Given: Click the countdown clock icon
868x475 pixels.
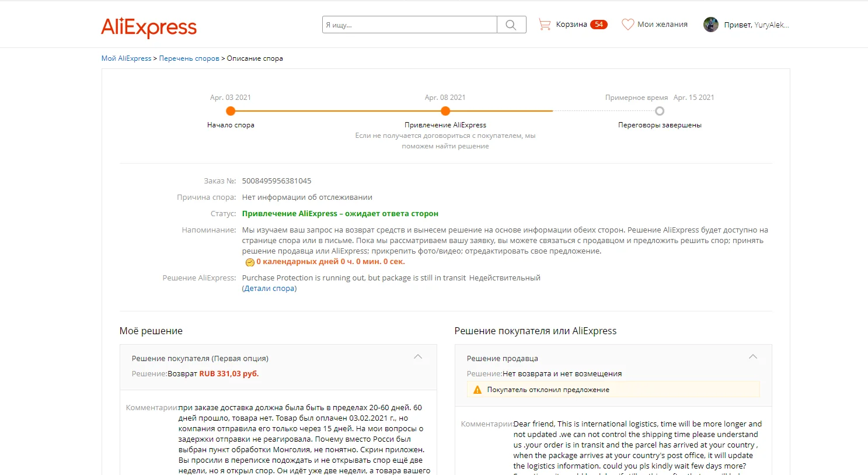Looking at the screenshot, I should 250,262.
